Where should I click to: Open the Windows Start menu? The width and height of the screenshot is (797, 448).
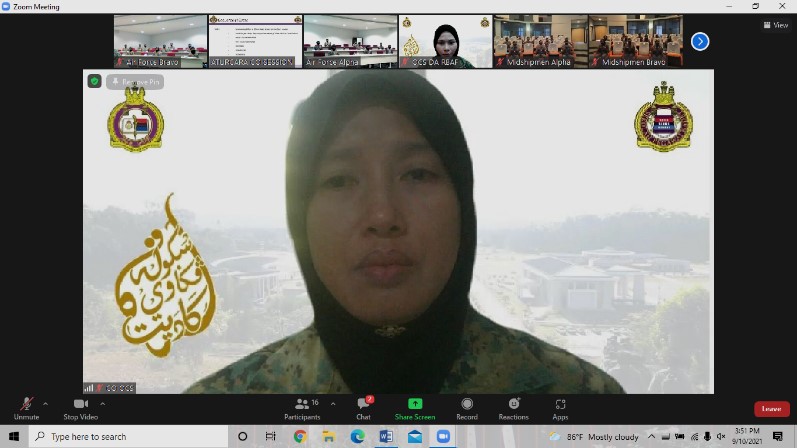14,436
